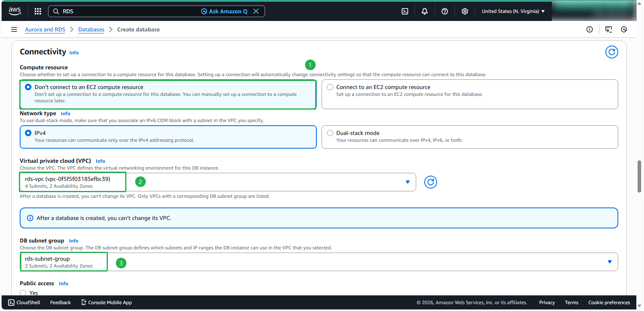Open the DB subnet group dropdown arrow
Image resolution: width=644 pixels, height=311 pixels.
pyautogui.click(x=610, y=262)
